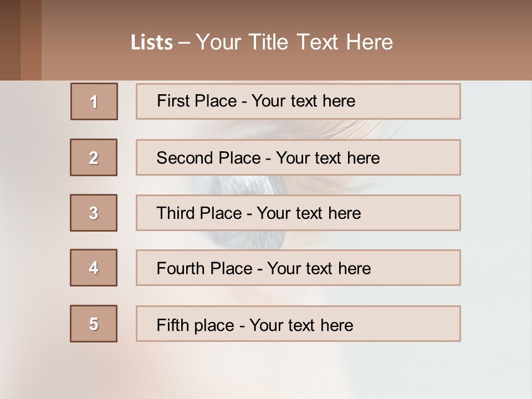Click the Fourth Place text box

click(x=298, y=268)
